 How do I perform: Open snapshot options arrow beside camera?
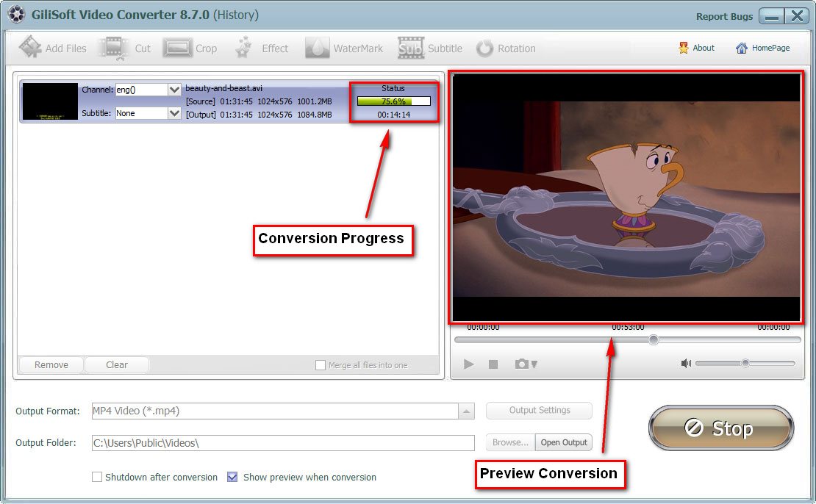coord(534,364)
